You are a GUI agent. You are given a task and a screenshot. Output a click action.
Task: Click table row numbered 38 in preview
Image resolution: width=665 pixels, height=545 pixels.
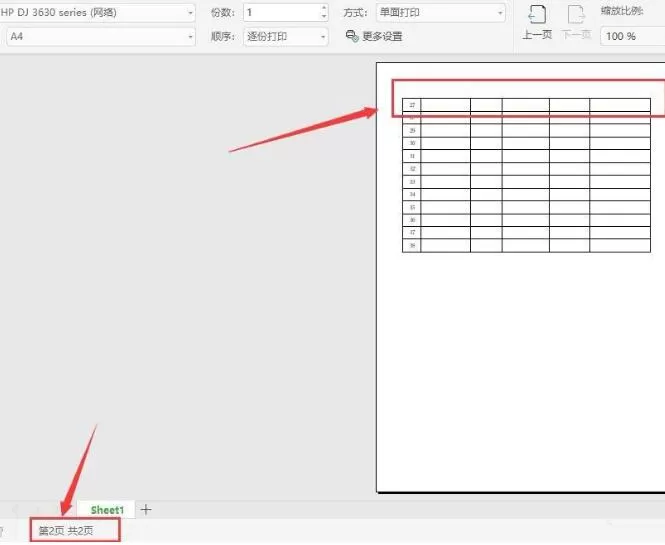point(526,246)
